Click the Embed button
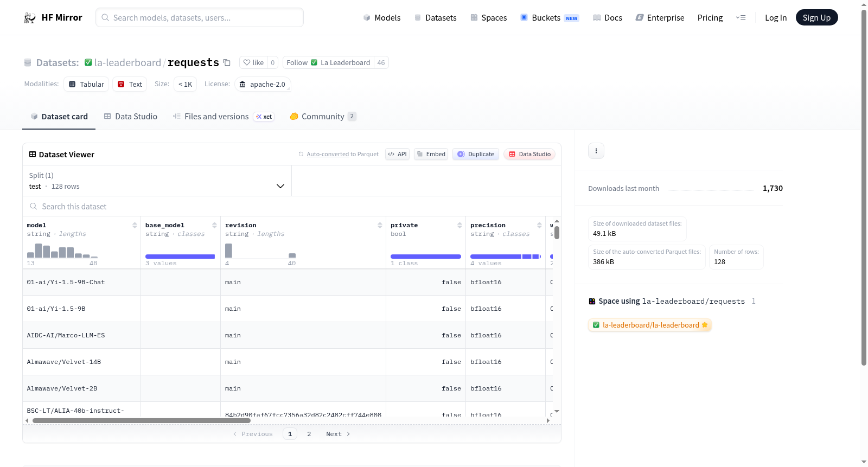Image resolution: width=868 pixels, height=467 pixels. (x=431, y=154)
